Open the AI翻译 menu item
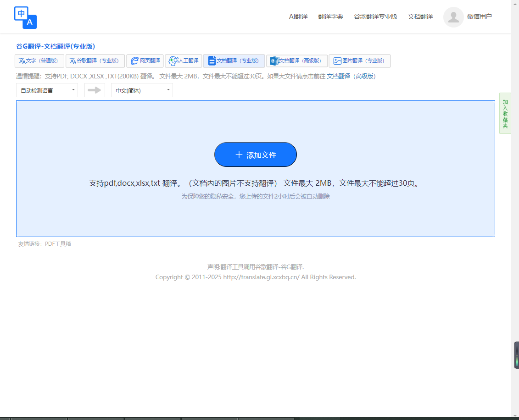The width and height of the screenshot is (519, 420). [298, 17]
